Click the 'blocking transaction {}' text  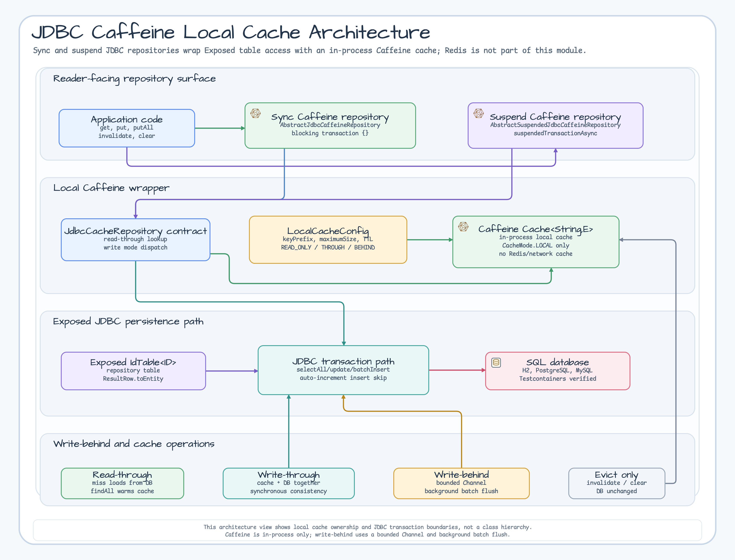[330, 133]
